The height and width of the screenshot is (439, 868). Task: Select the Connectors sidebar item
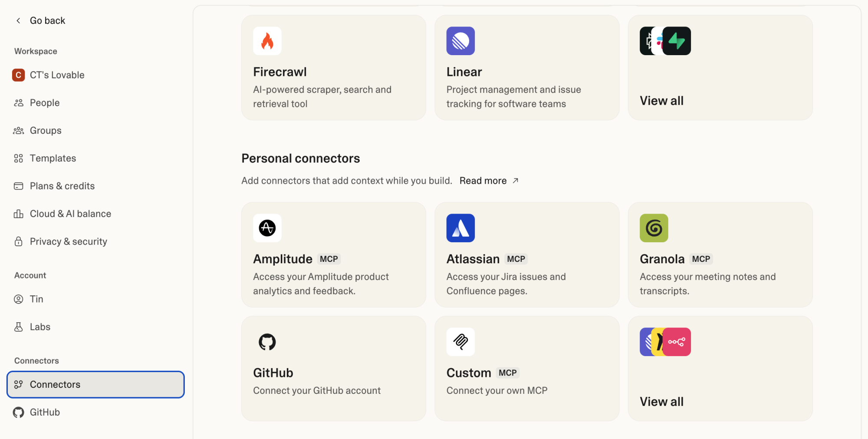[x=55, y=385]
